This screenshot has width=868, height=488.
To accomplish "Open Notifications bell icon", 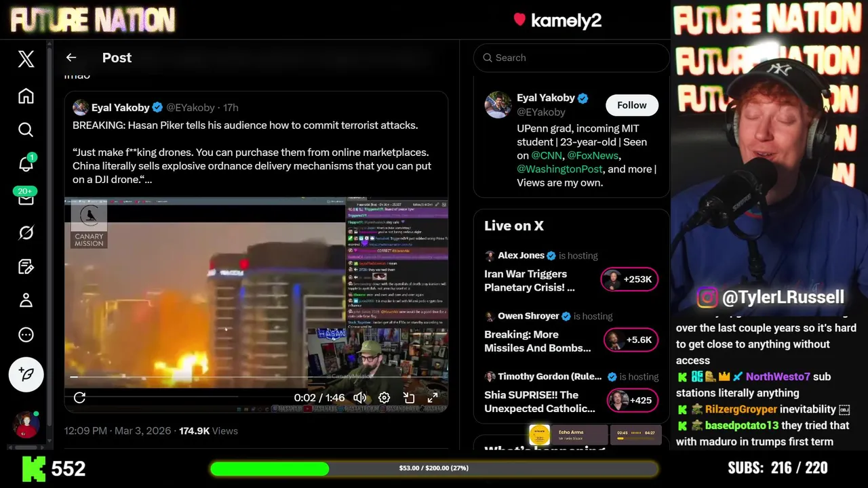I will (x=26, y=163).
